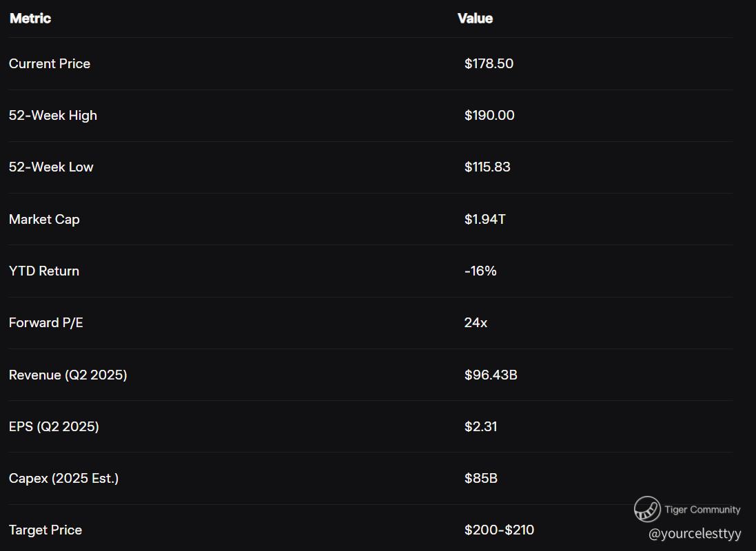Click the $1.94T market cap value

pos(484,219)
